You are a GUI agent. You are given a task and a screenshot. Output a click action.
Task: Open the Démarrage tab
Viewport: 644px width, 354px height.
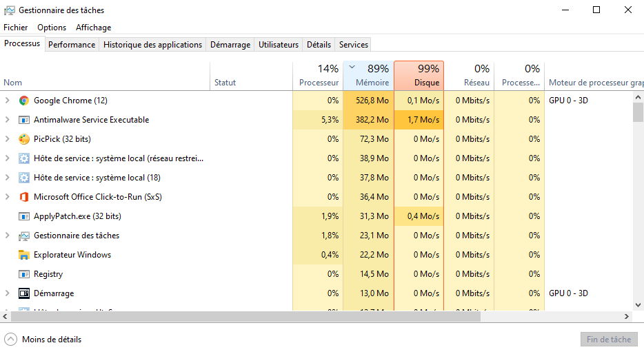point(230,45)
